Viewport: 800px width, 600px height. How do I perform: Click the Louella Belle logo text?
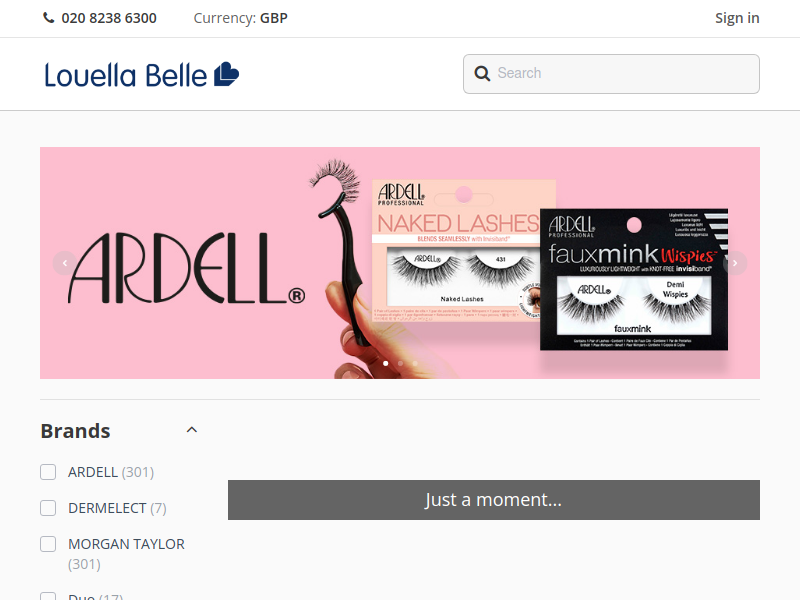coord(126,76)
